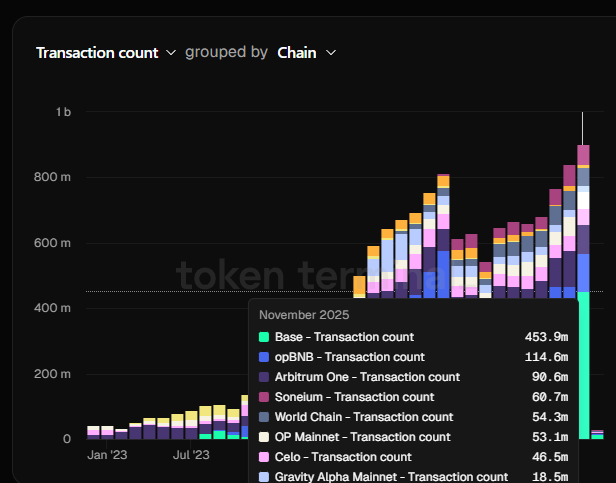The image size is (616, 483).
Task: Click the green Base legend swatch
Action: click(x=264, y=337)
